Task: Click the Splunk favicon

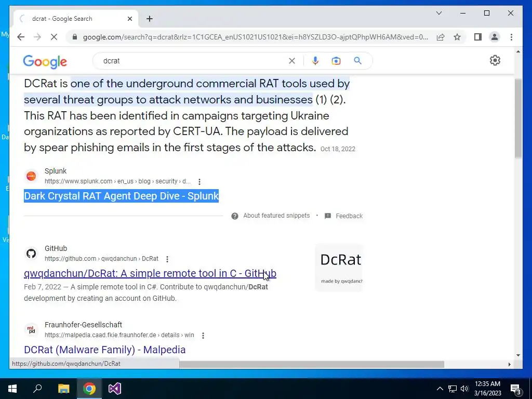Action: tap(31, 176)
